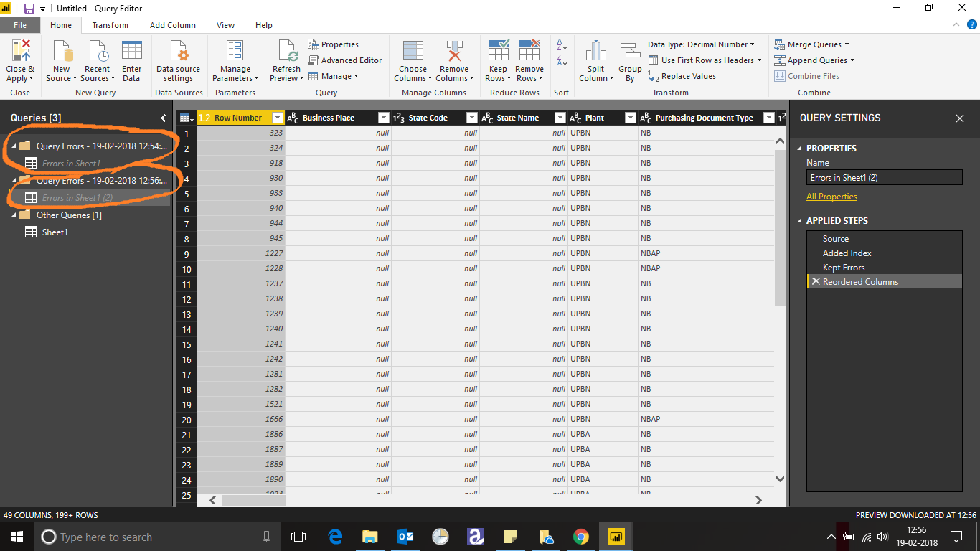The height and width of the screenshot is (551, 980).
Task: Open filter dropdown on Plant column
Action: (630, 118)
